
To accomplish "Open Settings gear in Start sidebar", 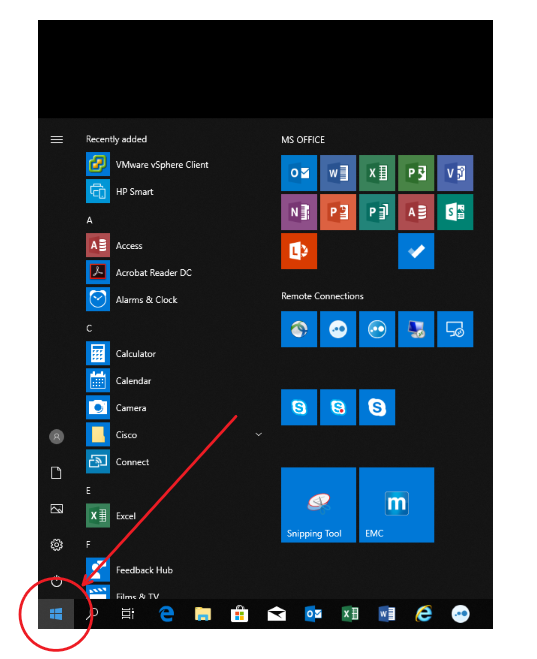I will (x=57, y=545).
